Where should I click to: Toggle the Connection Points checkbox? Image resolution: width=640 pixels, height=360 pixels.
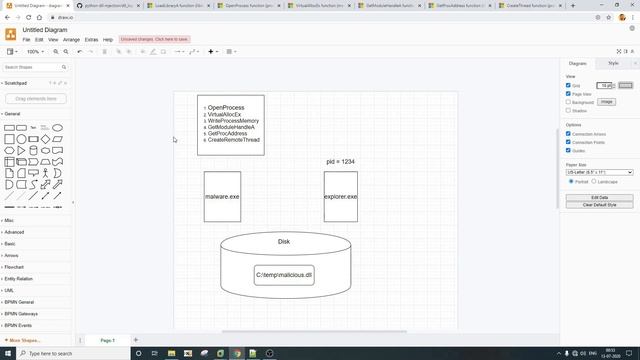[x=568, y=142]
